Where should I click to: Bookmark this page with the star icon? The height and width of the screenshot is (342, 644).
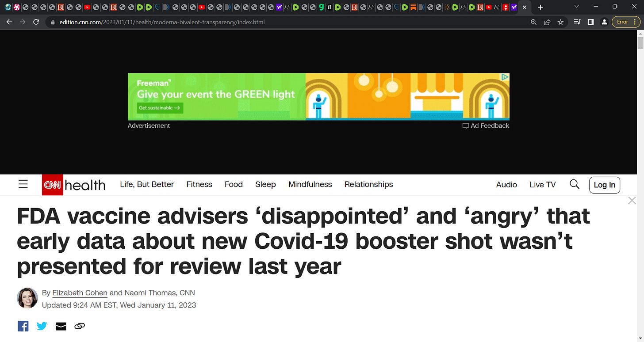tap(560, 22)
